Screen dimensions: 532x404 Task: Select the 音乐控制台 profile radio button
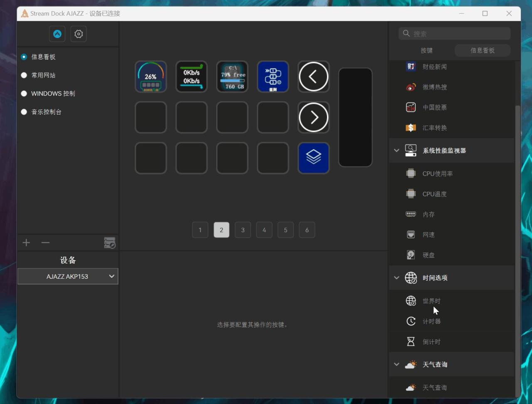pyautogui.click(x=24, y=112)
